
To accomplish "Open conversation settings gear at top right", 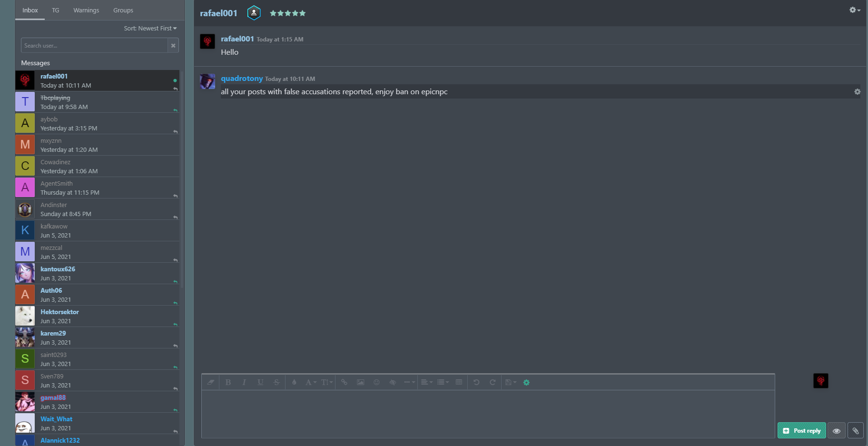I will click(855, 10).
